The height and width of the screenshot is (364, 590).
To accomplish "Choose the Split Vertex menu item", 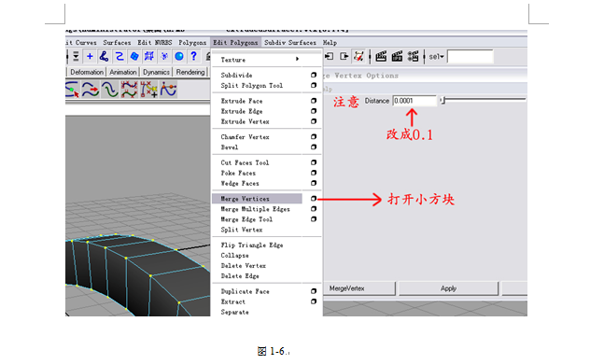I will tap(242, 230).
